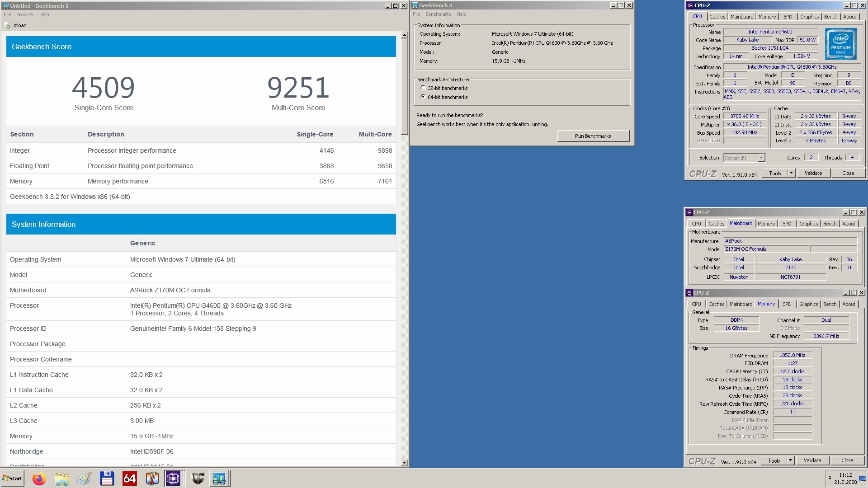Click the Intel Pentium inside logo
The width and height of the screenshot is (868, 488).
coord(840,44)
